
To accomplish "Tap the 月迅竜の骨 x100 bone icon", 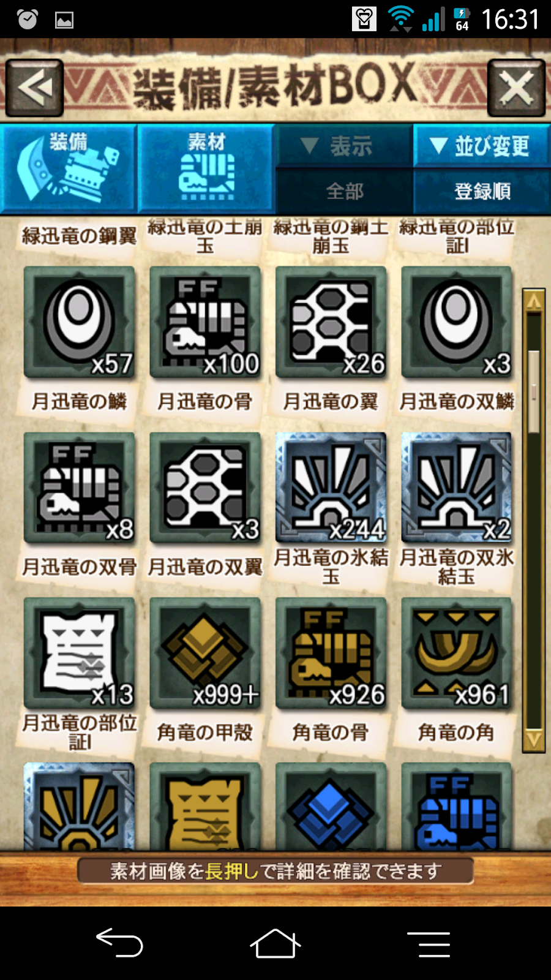I will [205, 322].
